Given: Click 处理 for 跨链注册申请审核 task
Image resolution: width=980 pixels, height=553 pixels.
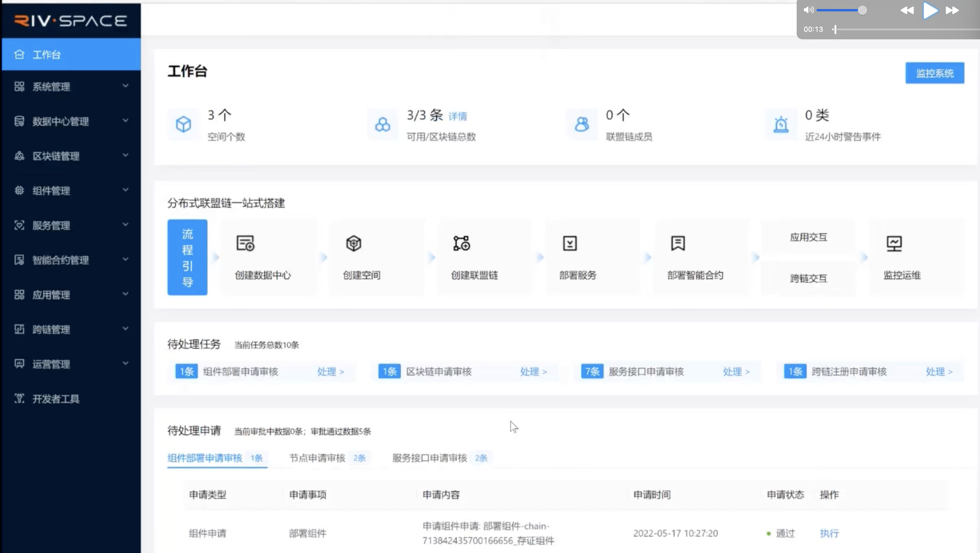Looking at the screenshot, I should click(x=939, y=371).
